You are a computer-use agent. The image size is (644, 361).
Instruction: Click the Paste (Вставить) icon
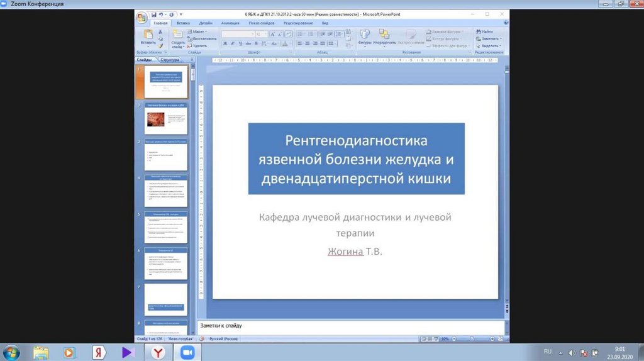coord(148,36)
